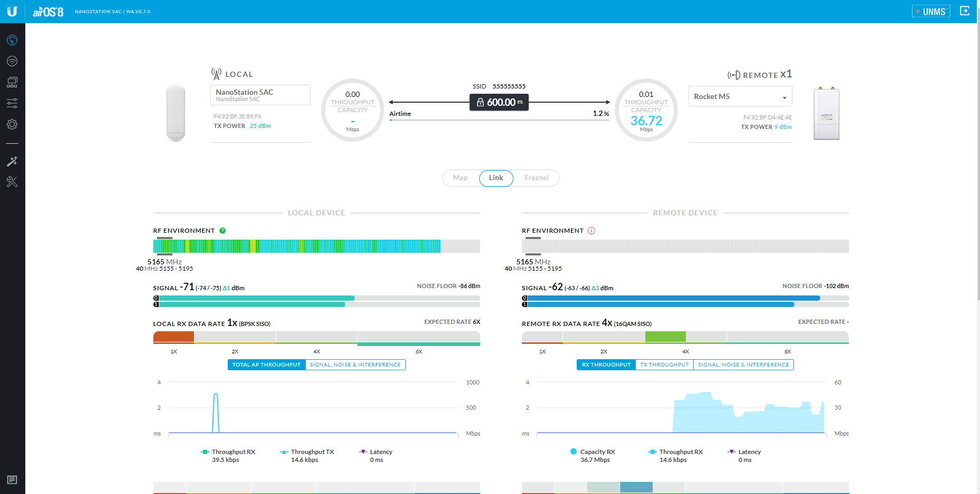Click the remote RX data rate bar

pos(685,338)
